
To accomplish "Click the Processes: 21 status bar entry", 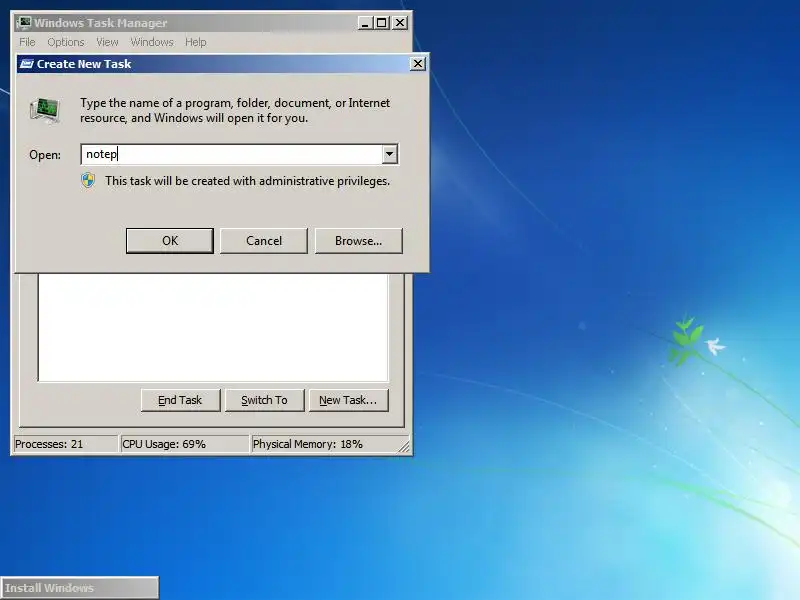I will pos(66,444).
